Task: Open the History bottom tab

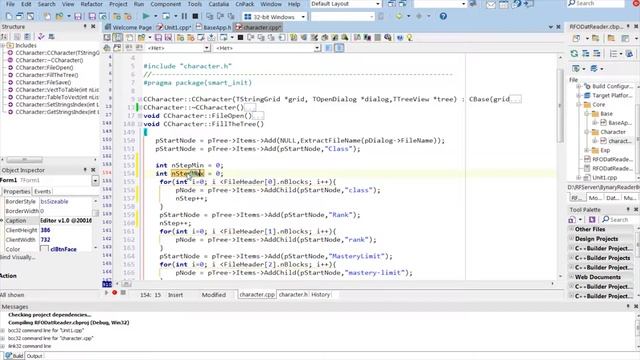Action: click(x=320, y=294)
